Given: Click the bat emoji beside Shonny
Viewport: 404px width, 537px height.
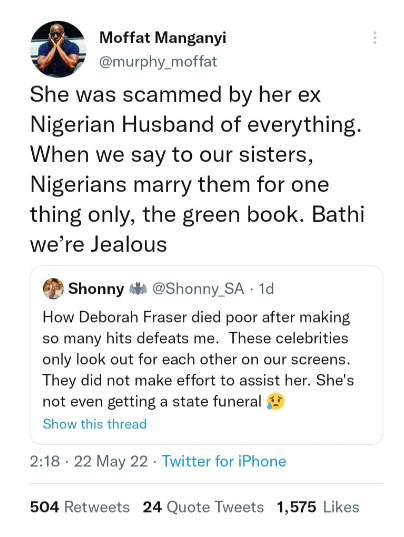Looking at the screenshot, I should tap(138, 289).
